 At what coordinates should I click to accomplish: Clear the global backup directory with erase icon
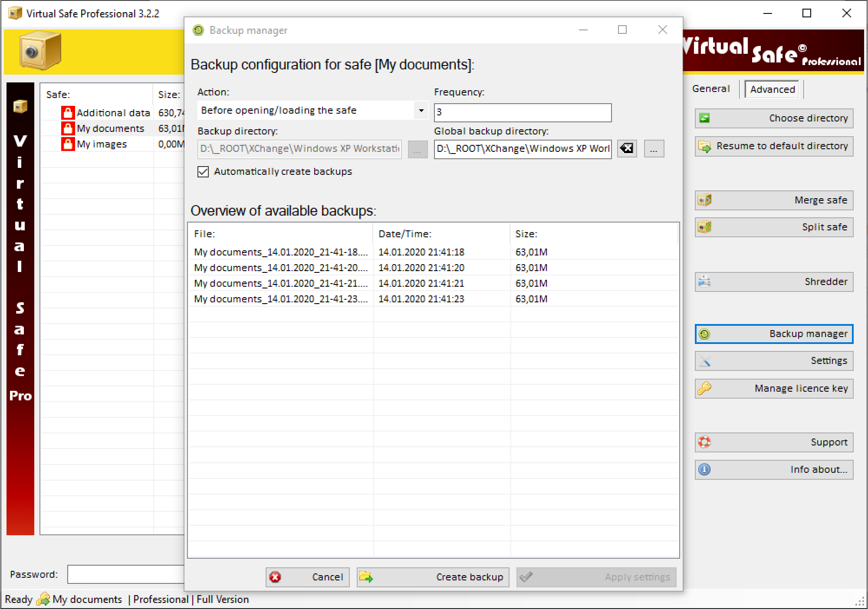pos(627,149)
